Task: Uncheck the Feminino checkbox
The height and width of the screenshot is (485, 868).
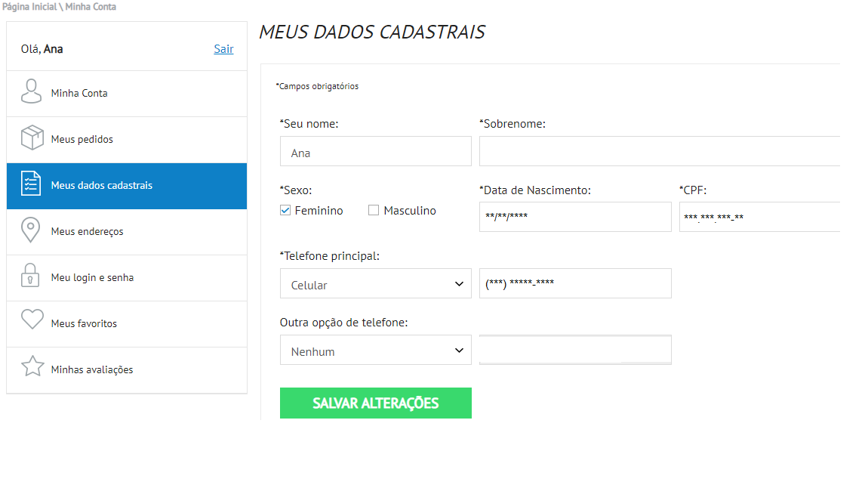Action: click(x=285, y=211)
